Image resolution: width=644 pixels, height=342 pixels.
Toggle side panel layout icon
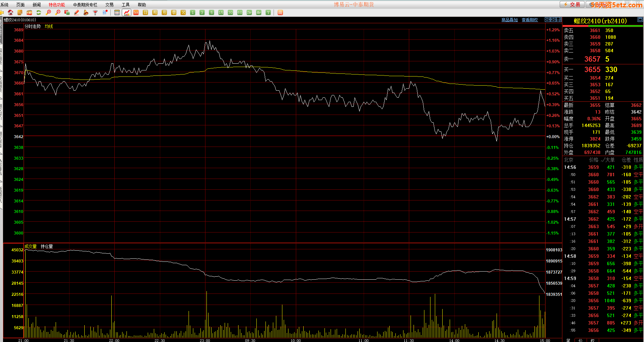point(559,20)
